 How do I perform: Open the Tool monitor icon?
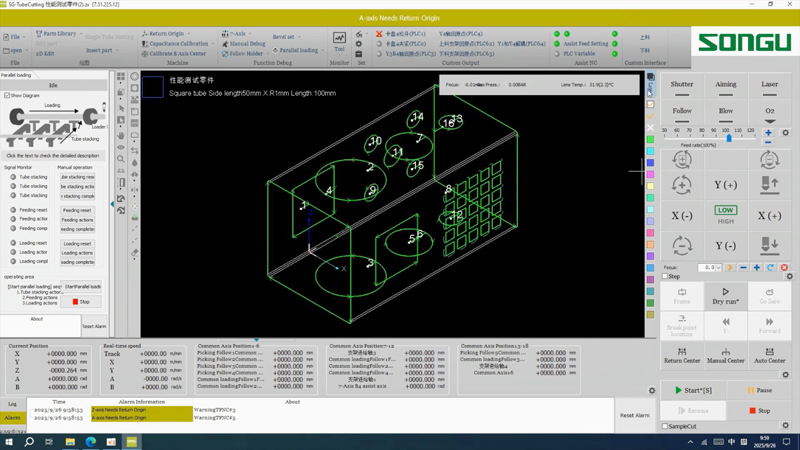point(339,41)
